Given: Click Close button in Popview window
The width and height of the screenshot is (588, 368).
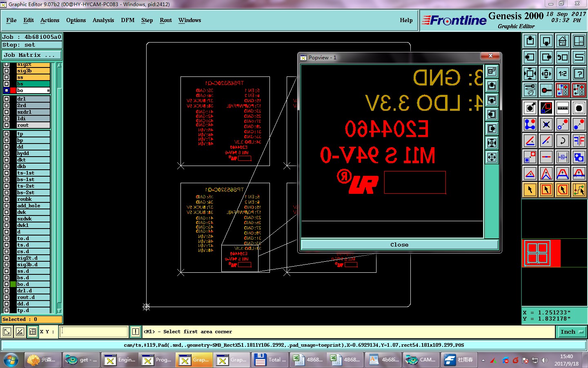Looking at the screenshot, I should [399, 245].
